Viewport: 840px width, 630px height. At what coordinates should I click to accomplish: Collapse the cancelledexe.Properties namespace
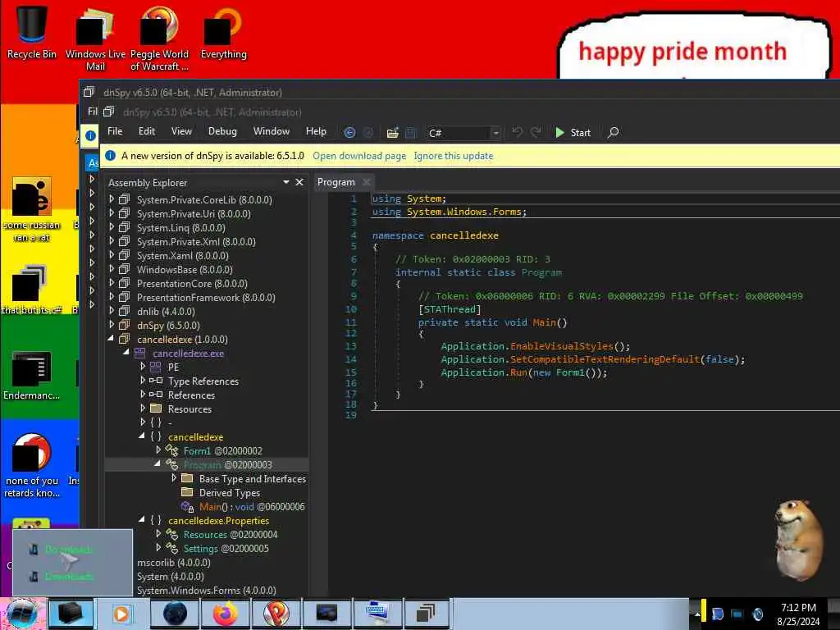[x=142, y=519]
